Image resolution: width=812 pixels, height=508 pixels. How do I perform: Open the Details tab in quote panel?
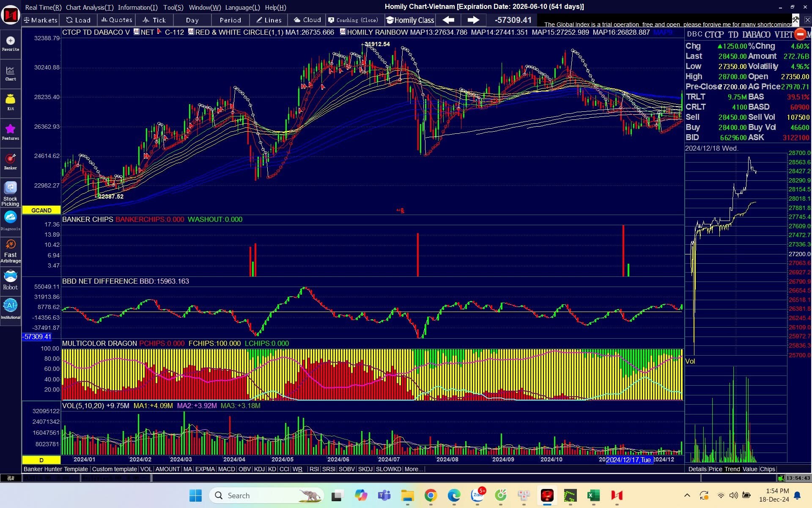click(697, 469)
